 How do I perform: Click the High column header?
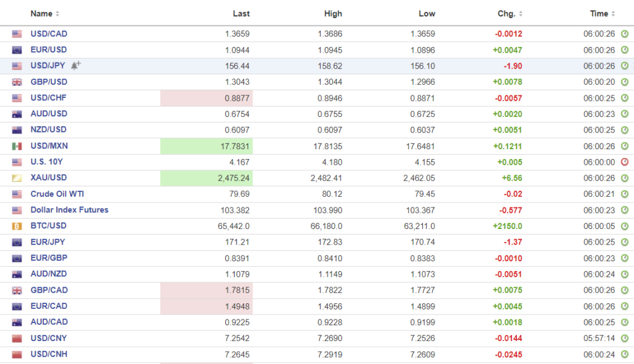[x=332, y=14]
